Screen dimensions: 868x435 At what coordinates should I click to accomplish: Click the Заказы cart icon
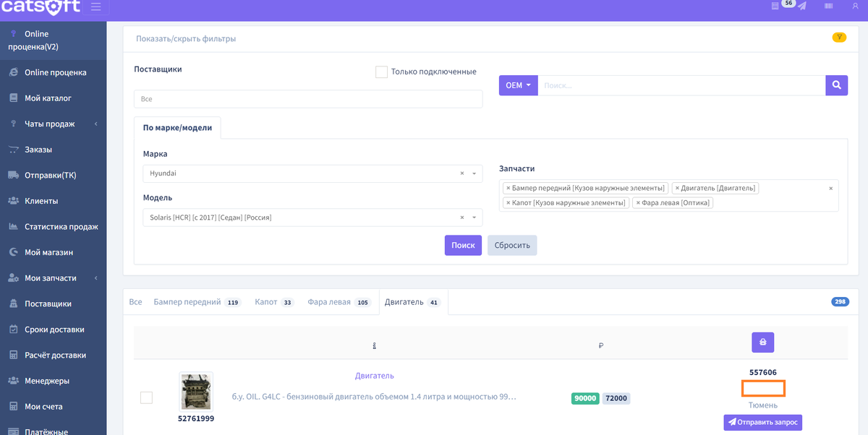click(x=13, y=150)
